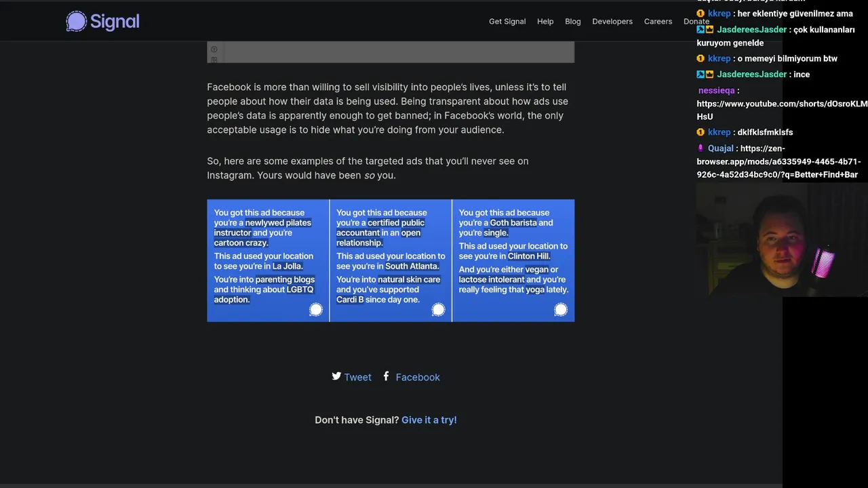The image size is (868, 488).
Task: Open the pilates instructor ad image
Action: pos(268,260)
